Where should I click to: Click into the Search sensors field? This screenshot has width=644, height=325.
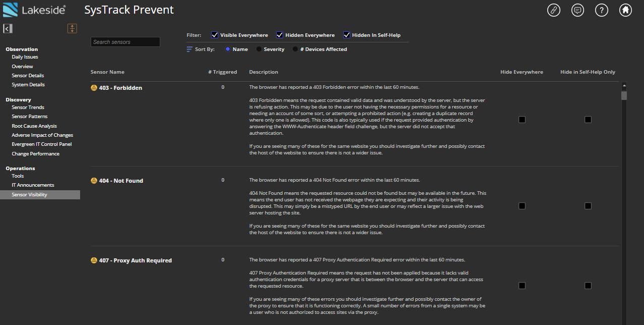click(125, 42)
